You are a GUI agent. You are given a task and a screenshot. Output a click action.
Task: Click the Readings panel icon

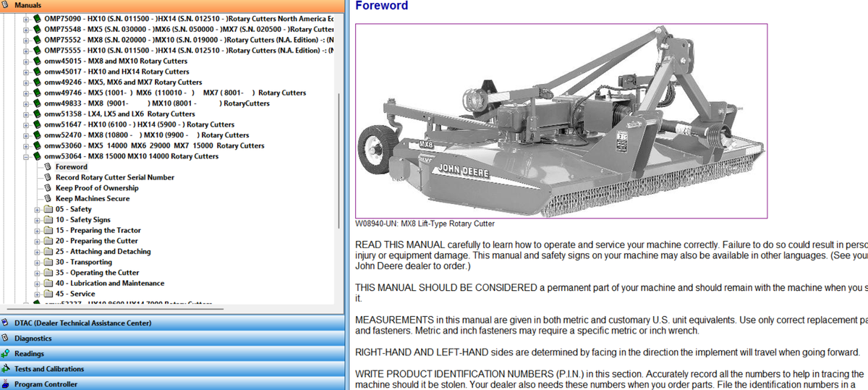coord(7,354)
